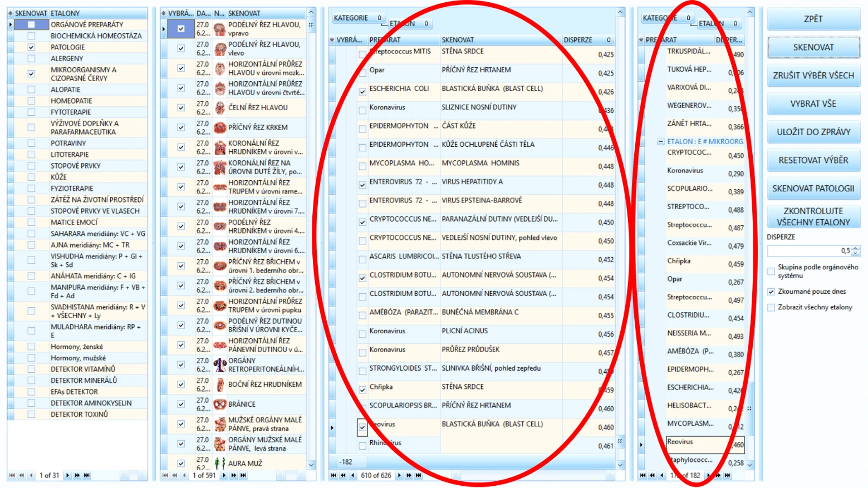The image size is (868, 488).
Task: Sort by ETALONY column header
Action: pyautogui.click(x=98, y=13)
